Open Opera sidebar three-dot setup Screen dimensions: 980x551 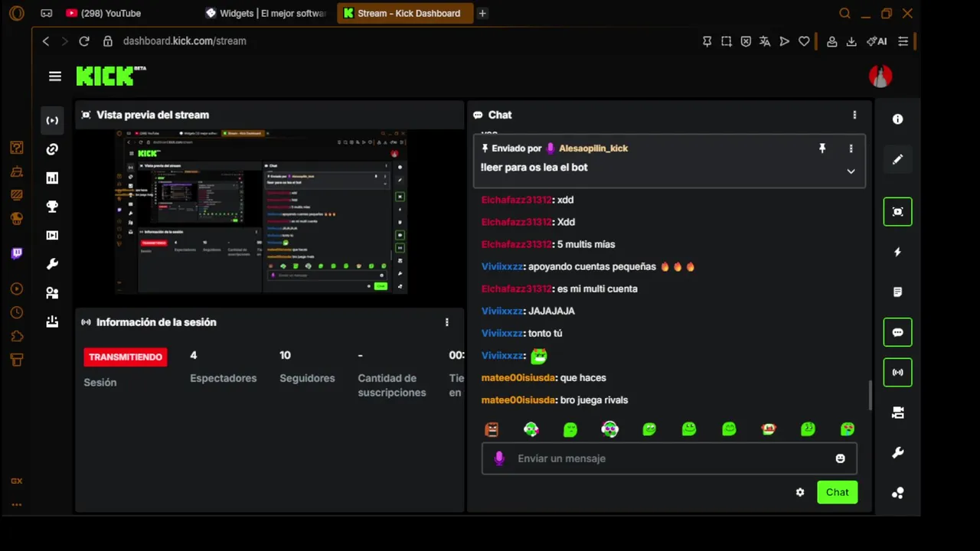pyautogui.click(x=16, y=505)
